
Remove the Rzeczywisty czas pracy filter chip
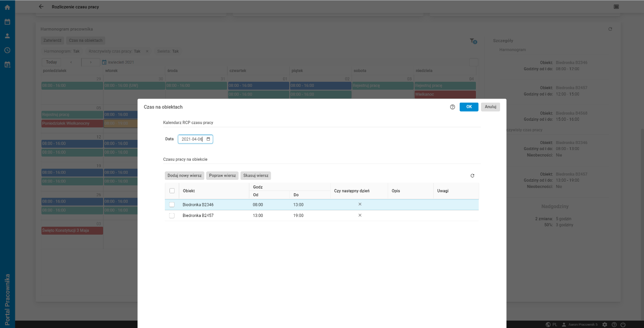pyautogui.click(x=147, y=51)
